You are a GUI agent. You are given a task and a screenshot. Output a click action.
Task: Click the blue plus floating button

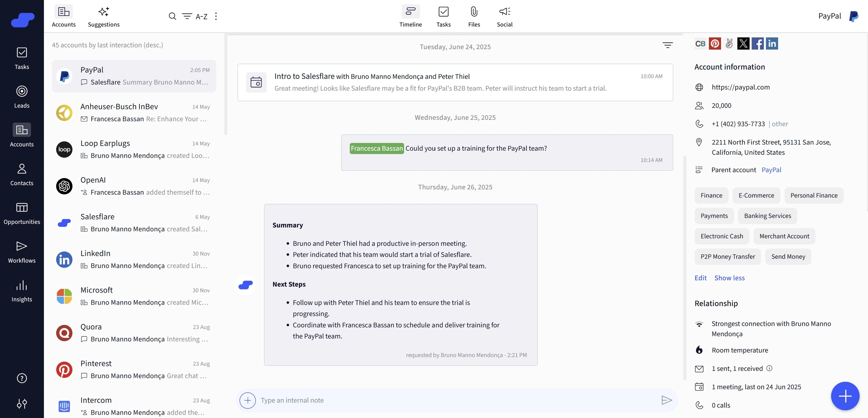coord(845,396)
